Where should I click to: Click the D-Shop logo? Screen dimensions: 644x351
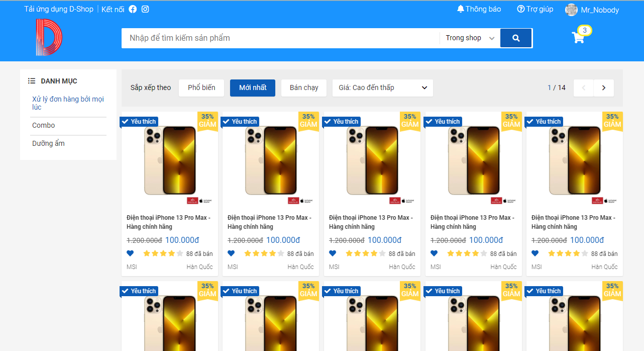click(x=48, y=37)
